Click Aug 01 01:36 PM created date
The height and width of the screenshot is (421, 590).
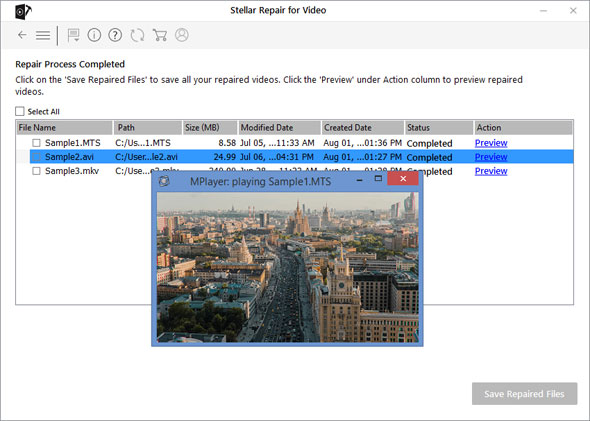(x=363, y=143)
